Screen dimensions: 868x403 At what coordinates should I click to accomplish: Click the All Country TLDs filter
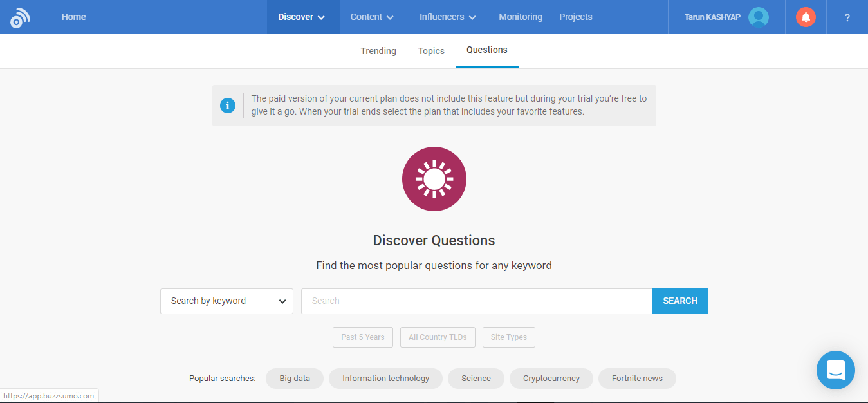(438, 337)
